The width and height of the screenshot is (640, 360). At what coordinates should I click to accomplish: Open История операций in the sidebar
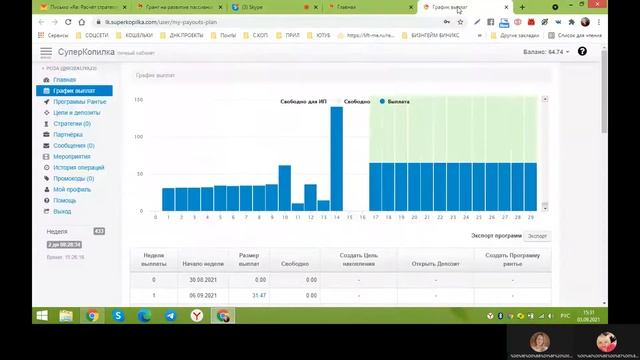[79, 168]
